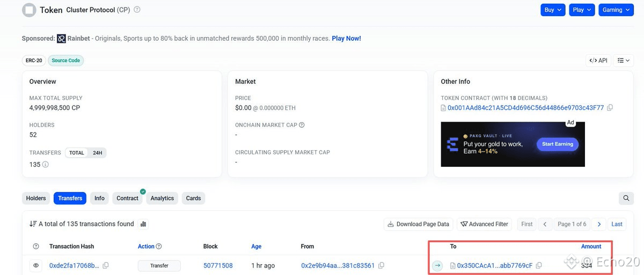Click the help icon next to Cluster Protocol (CP)
The image size is (644, 275).
point(137,10)
